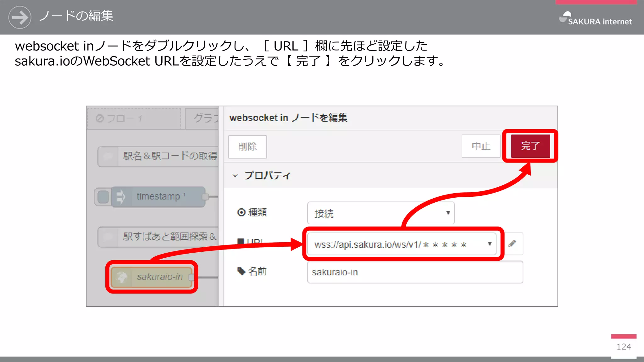Click the 削除 (Delete) button

click(247, 147)
